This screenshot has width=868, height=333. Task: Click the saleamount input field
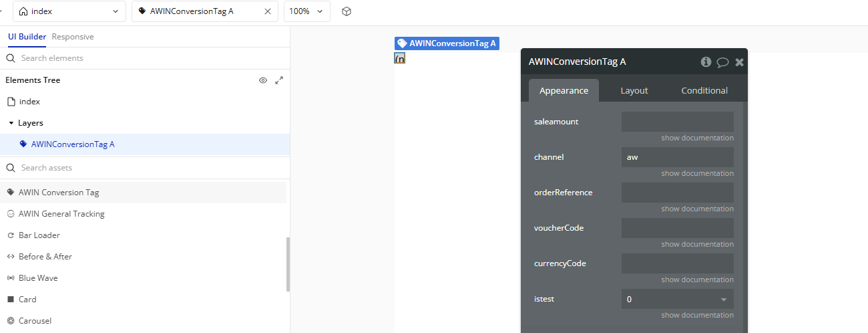point(678,122)
